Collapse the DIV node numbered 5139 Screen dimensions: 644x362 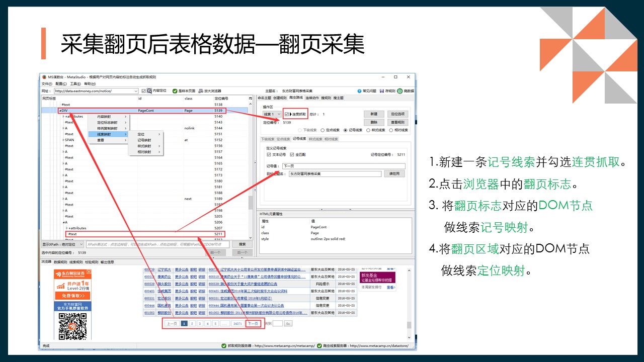60,111
